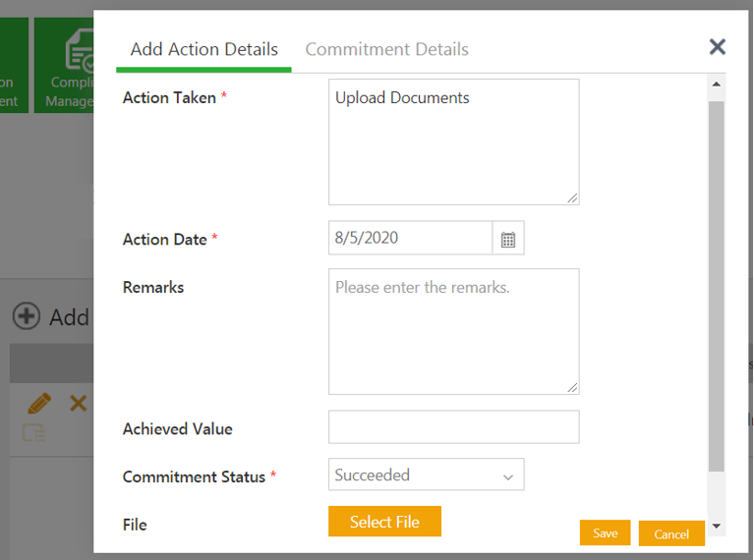754x560 pixels.
Task: Click the orange X delete icon
Action: pos(78,404)
